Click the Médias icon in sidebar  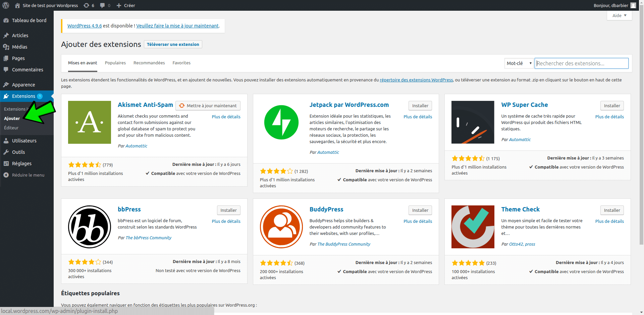click(x=6, y=47)
